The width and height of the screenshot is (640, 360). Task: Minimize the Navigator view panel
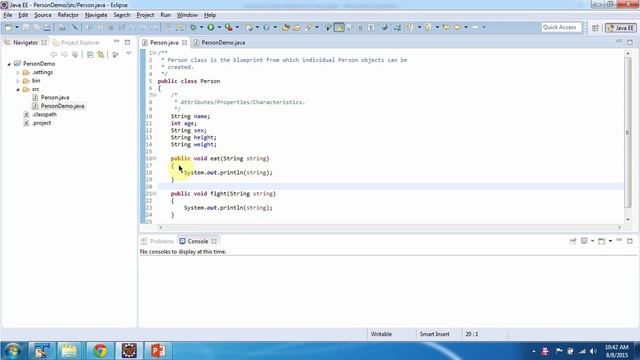click(117, 42)
